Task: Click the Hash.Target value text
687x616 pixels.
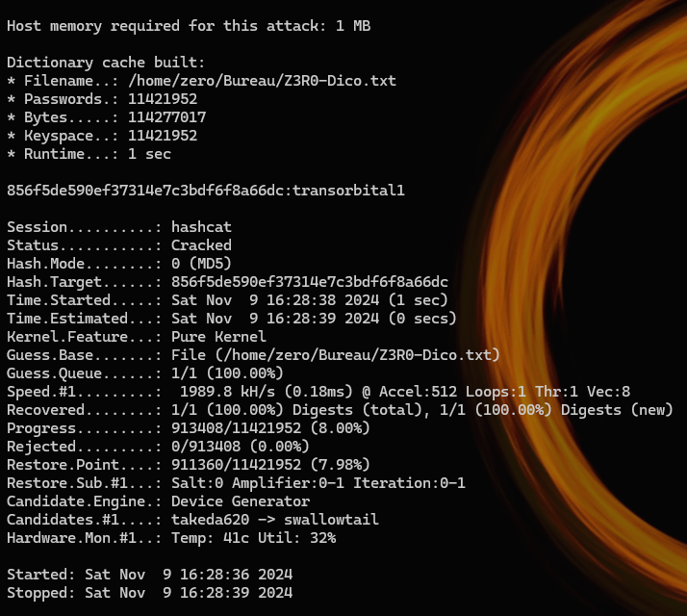Action: tap(309, 282)
